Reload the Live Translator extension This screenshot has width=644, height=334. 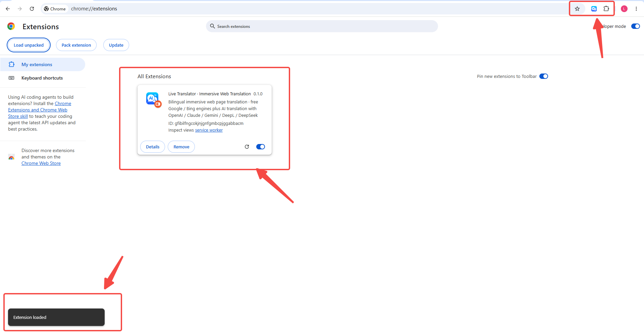247,147
